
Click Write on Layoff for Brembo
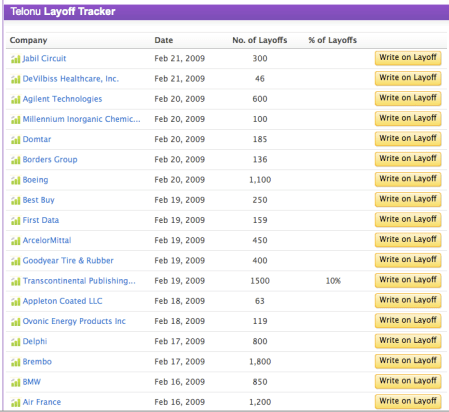[x=408, y=361]
